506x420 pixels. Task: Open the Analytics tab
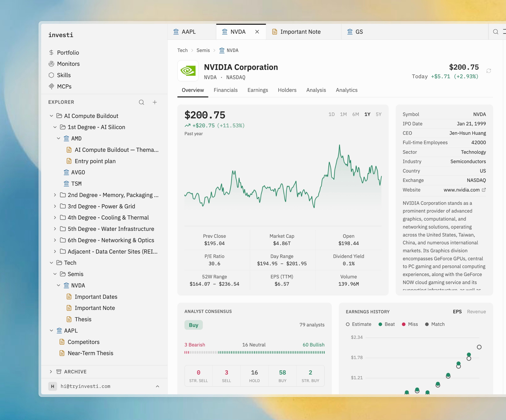pos(346,90)
